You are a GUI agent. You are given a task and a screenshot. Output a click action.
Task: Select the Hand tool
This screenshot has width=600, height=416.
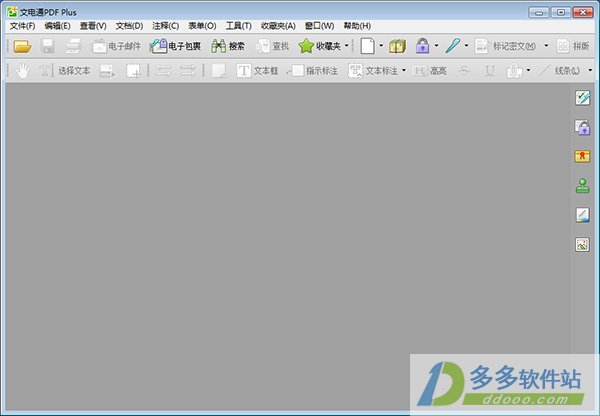point(22,71)
